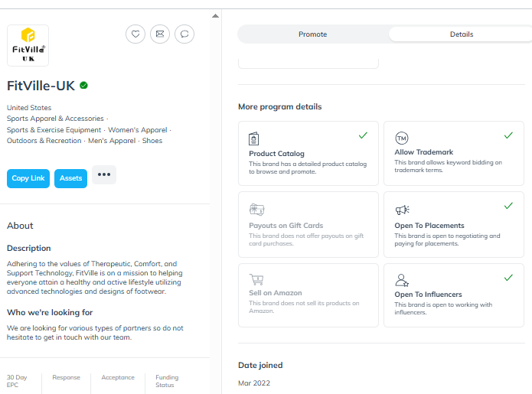The width and height of the screenshot is (532, 394).
Task: Click the Sell on Amazon cart icon
Action: coord(256,280)
